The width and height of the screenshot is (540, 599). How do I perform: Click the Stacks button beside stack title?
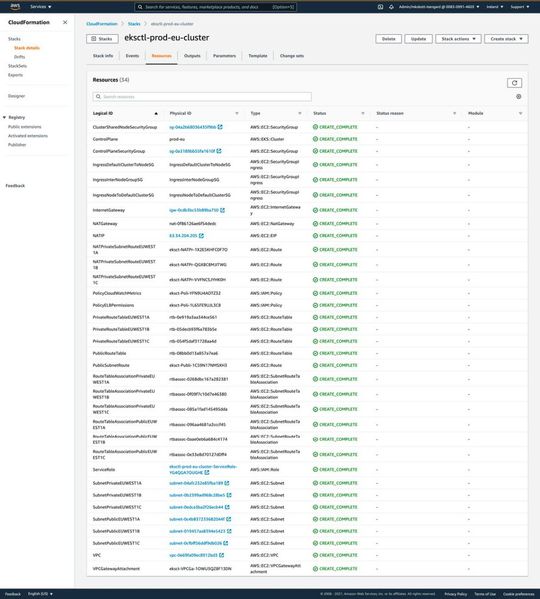[x=102, y=39]
